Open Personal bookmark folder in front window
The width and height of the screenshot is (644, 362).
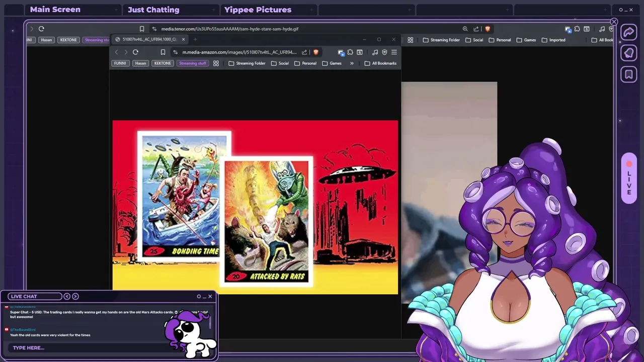click(305, 63)
